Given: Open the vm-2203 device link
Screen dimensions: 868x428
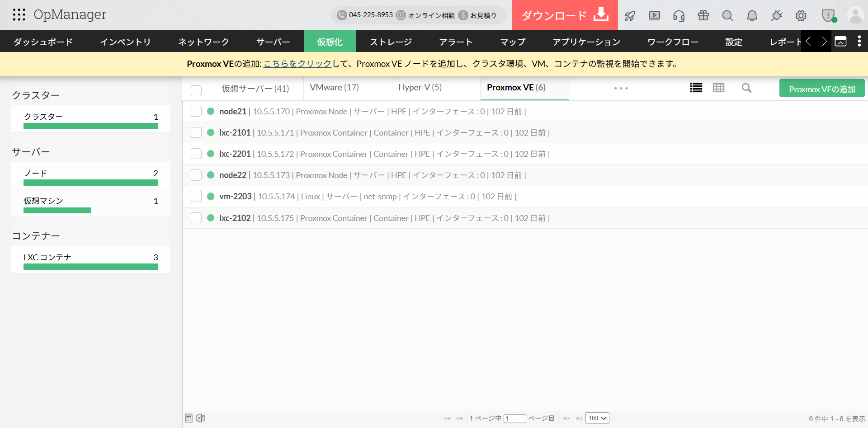Looking at the screenshot, I should (236, 196).
